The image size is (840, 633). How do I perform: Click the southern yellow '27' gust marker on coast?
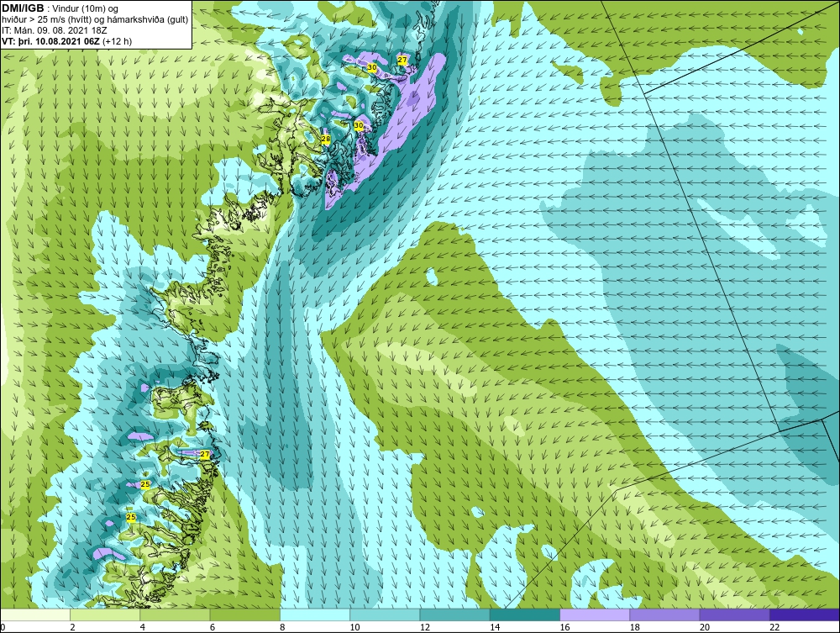coord(205,455)
